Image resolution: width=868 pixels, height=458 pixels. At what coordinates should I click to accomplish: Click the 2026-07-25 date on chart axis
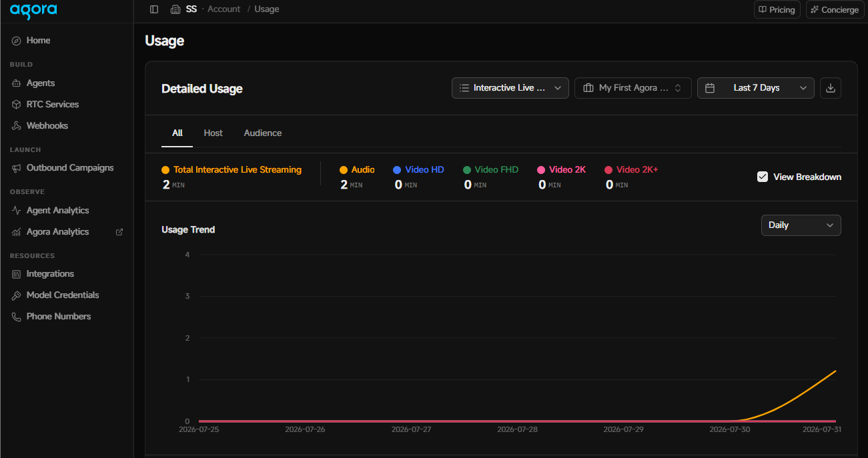[199, 429]
